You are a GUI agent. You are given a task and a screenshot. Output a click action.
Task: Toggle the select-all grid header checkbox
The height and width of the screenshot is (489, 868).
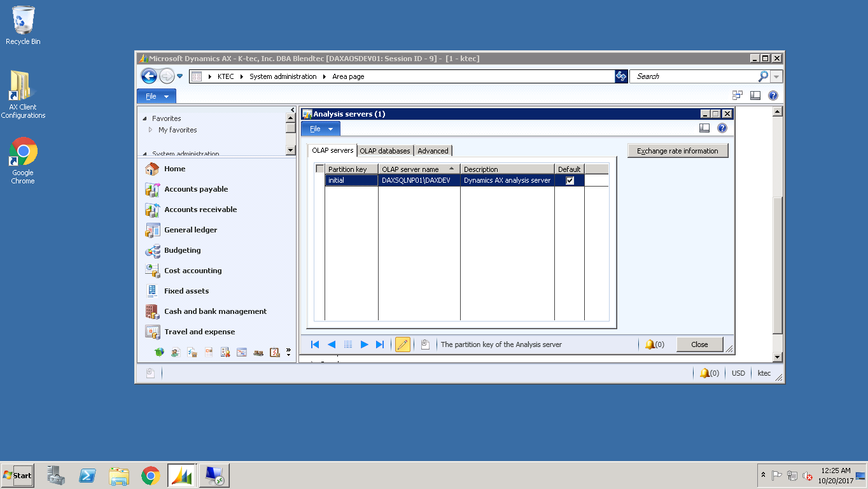(x=320, y=169)
